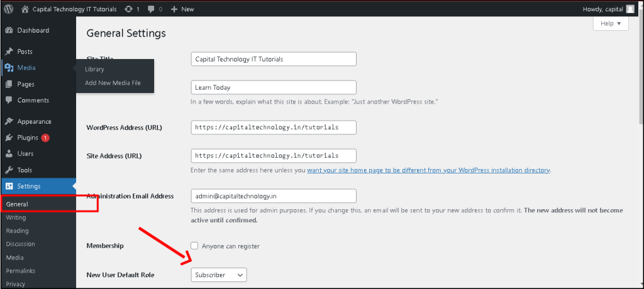Image resolution: width=644 pixels, height=289 pixels.
Task: Select Library from the Media submenu
Action: coord(94,69)
